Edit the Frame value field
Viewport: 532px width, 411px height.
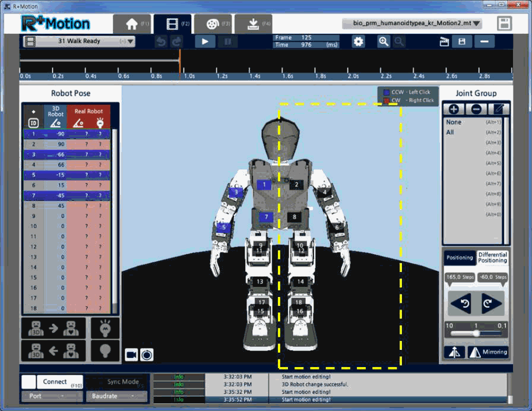pyautogui.click(x=306, y=37)
